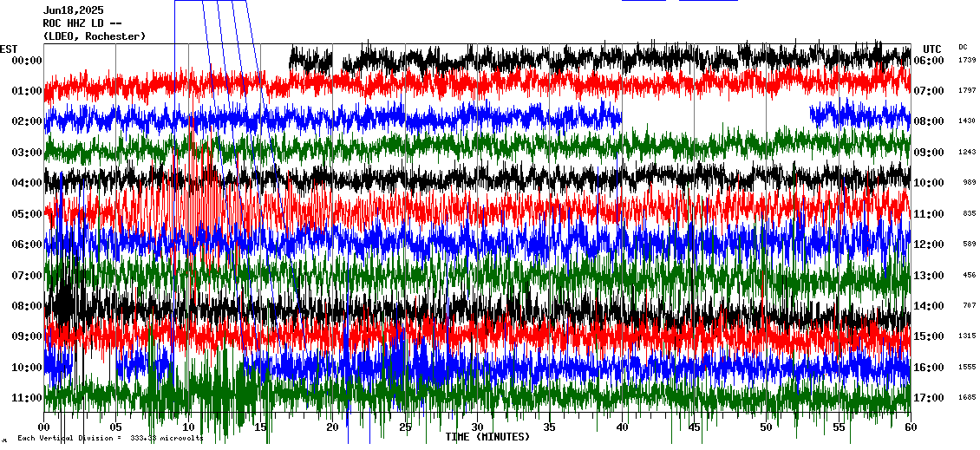The image size is (980, 450).
Task: Click the DC value 1739
Action: tap(967, 61)
